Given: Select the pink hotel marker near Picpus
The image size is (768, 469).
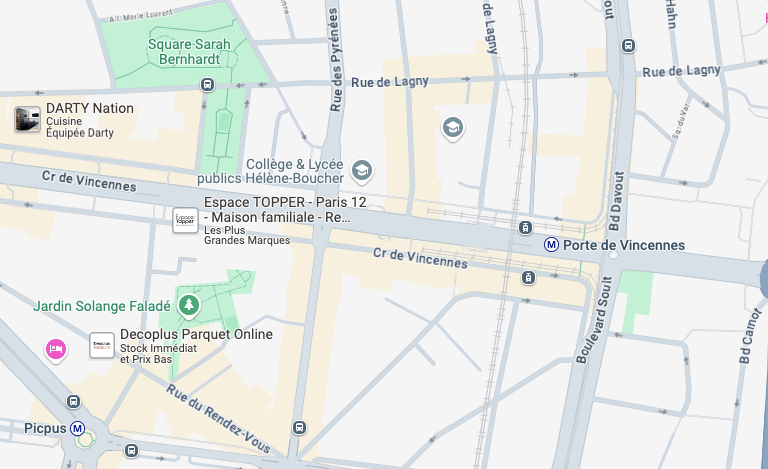Looking at the screenshot, I should [x=56, y=350].
